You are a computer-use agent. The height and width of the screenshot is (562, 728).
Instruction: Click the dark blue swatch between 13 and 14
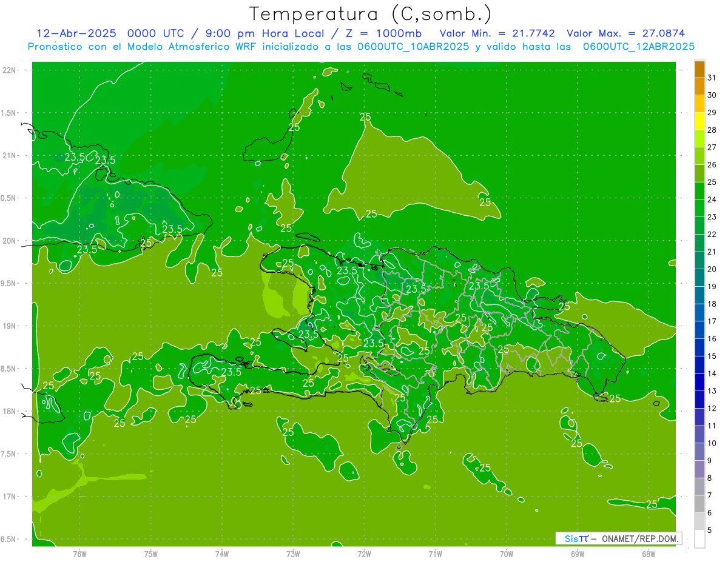699,383
